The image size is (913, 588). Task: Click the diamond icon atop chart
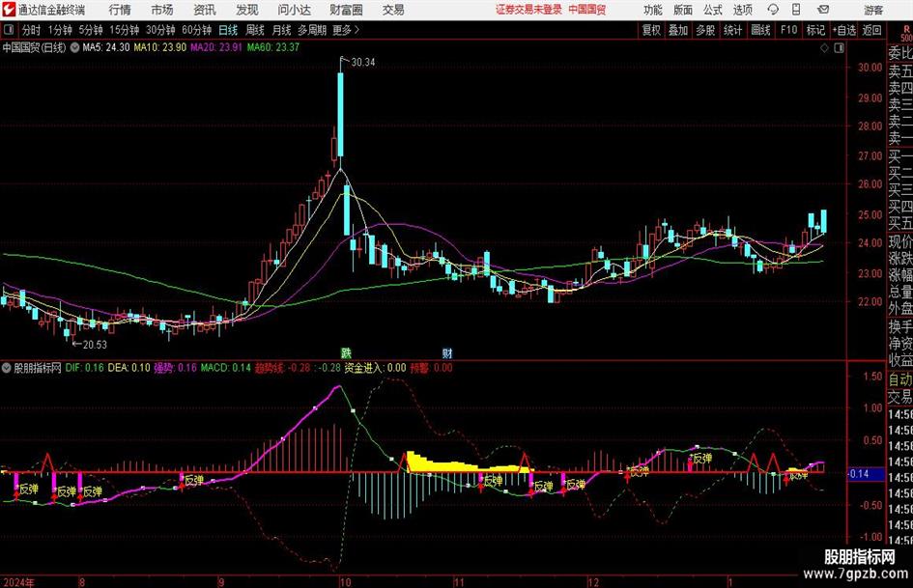pyautogui.click(x=824, y=48)
